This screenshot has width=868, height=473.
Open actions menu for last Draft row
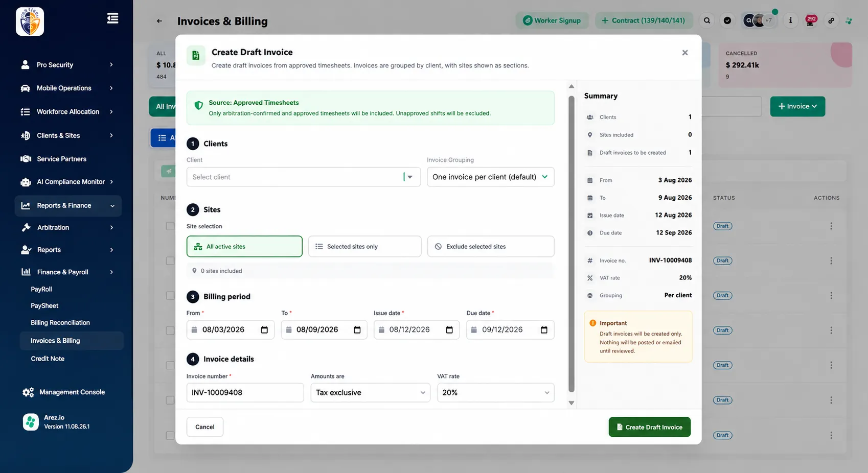[x=831, y=435]
